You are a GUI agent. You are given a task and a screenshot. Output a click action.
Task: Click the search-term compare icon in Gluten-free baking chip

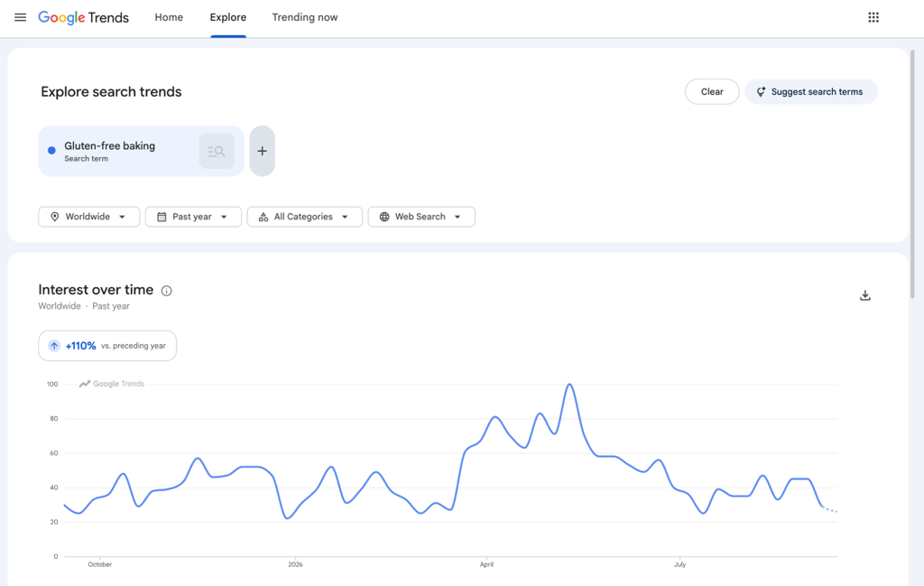pyautogui.click(x=217, y=151)
